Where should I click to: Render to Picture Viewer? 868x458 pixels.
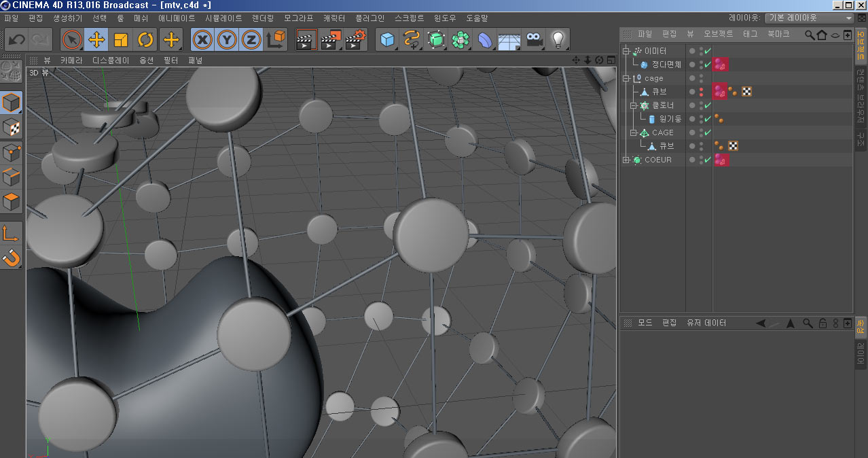pos(331,39)
